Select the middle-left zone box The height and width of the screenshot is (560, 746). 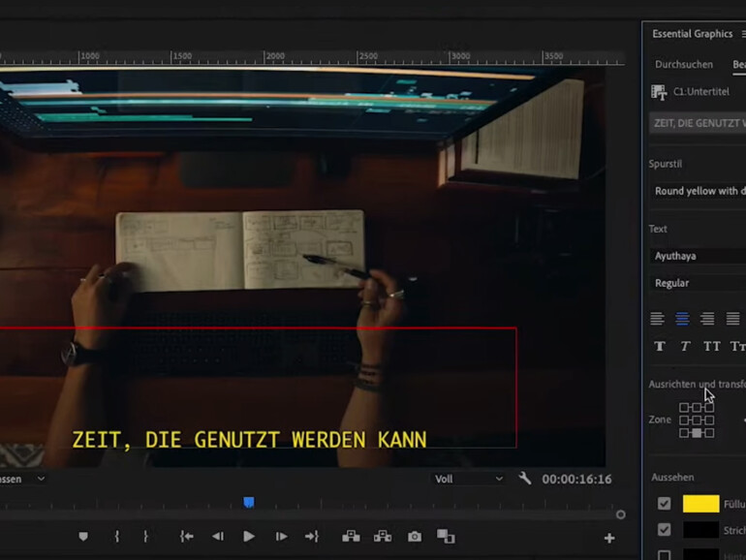(x=684, y=420)
